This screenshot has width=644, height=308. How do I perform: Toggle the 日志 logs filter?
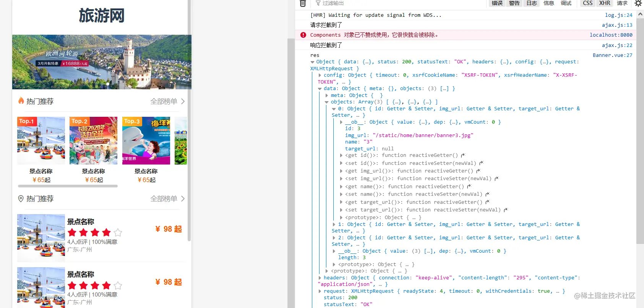(x=532, y=3)
